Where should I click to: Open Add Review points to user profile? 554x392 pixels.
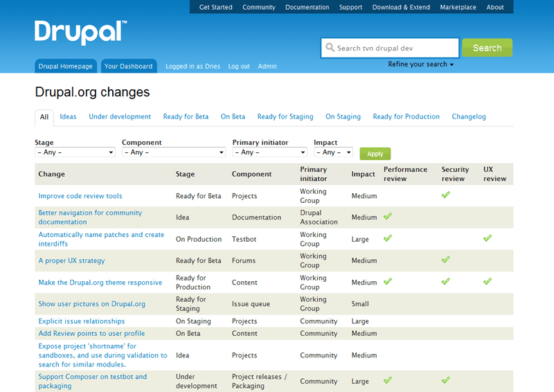(x=91, y=333)
